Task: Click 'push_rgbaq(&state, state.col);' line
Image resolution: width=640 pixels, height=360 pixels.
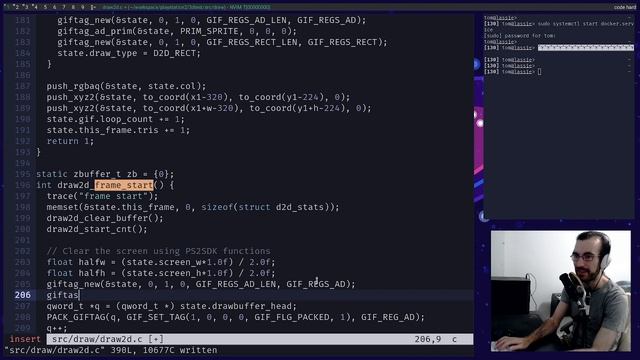Action: (127, 86)
